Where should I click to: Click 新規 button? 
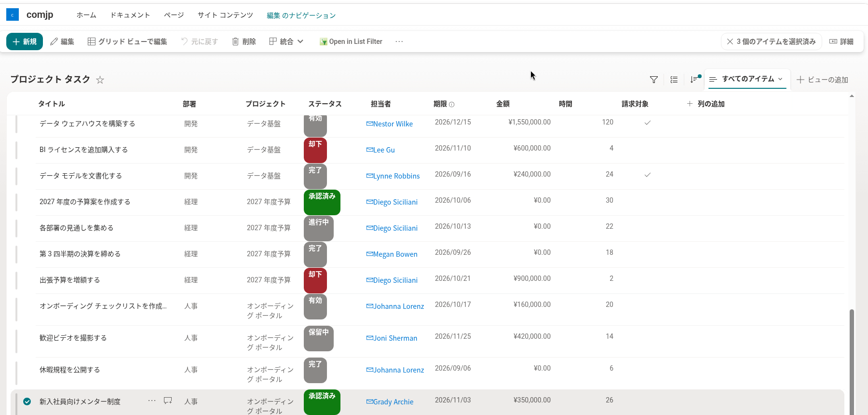(25, 41)
